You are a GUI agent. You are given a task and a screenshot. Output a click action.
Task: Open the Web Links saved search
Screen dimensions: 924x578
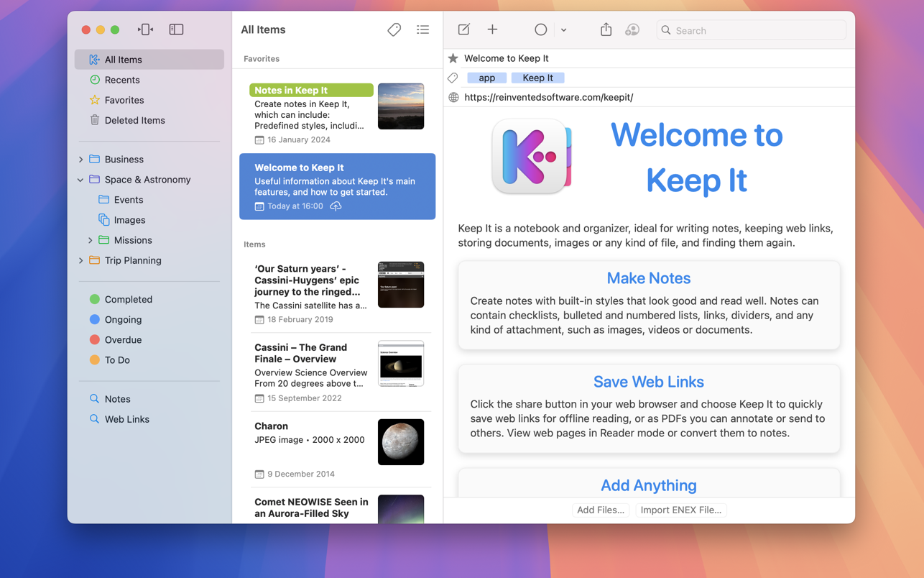click(x=149, y=419)
